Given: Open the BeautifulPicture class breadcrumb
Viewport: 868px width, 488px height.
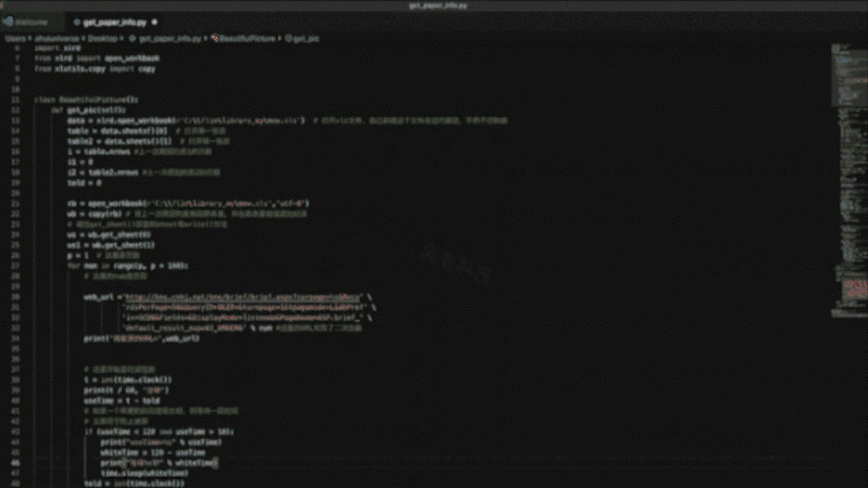Looking at the screenshot, I should [x=248, y=39].
